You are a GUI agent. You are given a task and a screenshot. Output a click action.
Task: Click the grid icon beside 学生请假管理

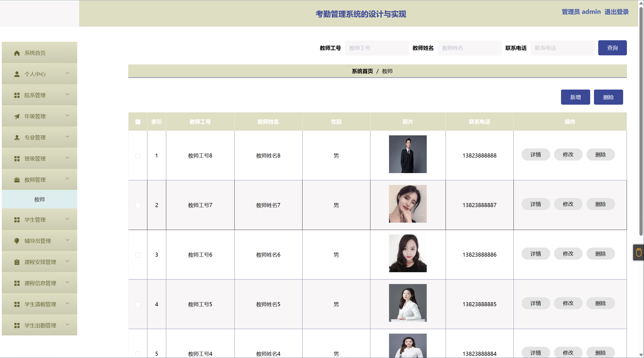17,304
